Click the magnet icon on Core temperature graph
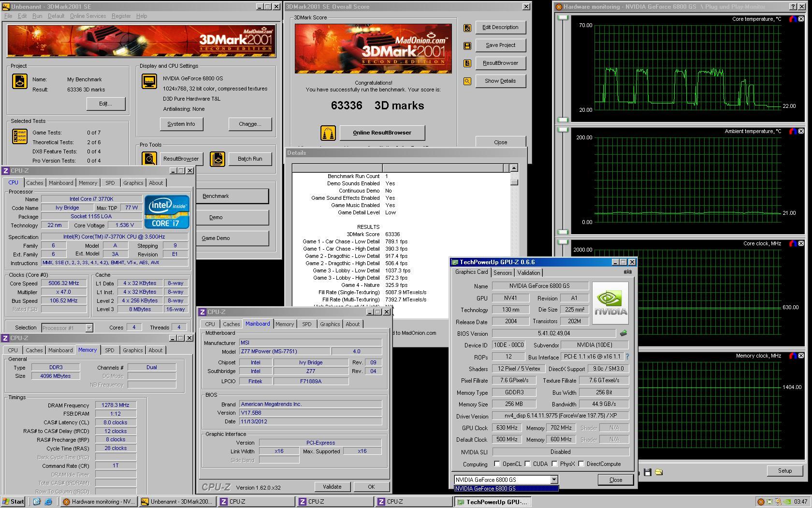This screenshot has height=508, width=812. (x=793, y=19)
